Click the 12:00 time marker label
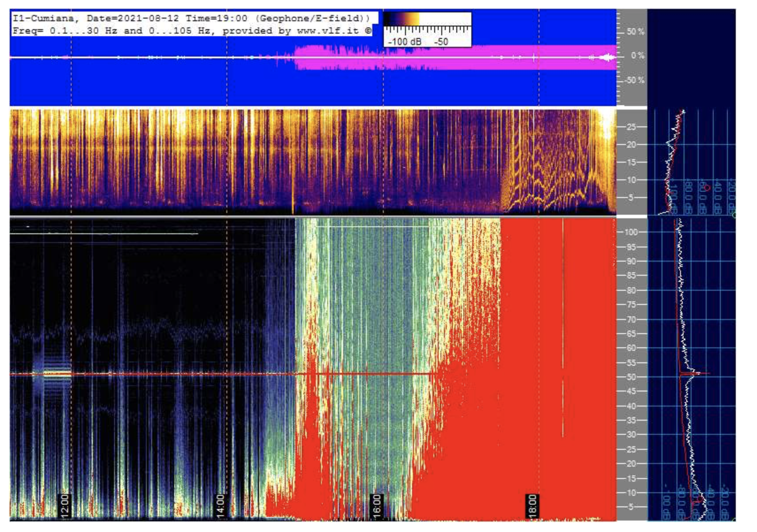The image size is (757, 532). 65,505
